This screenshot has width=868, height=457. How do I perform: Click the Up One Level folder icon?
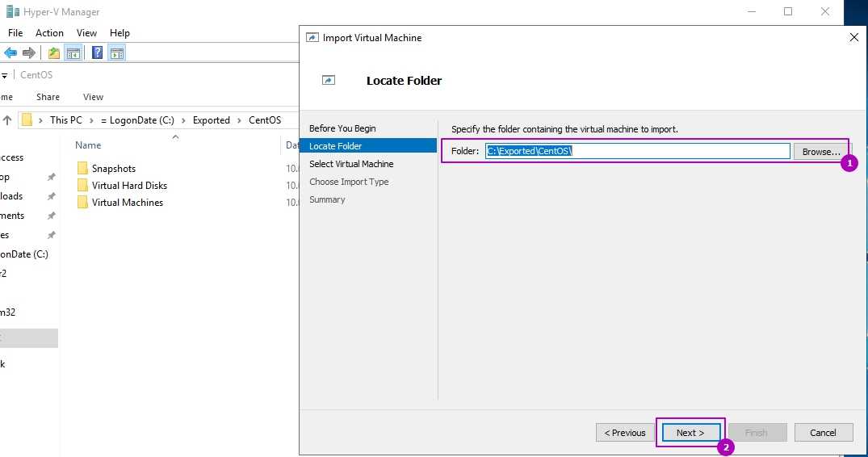pos(54,53)
